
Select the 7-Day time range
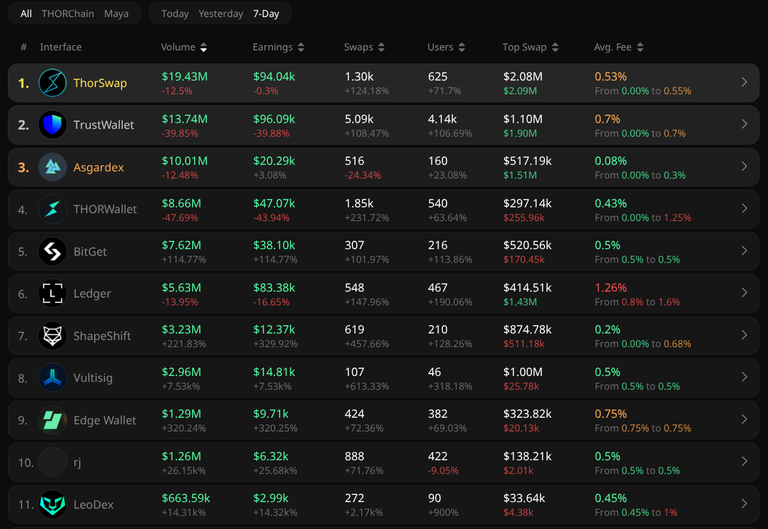click(x=266, y=14)
